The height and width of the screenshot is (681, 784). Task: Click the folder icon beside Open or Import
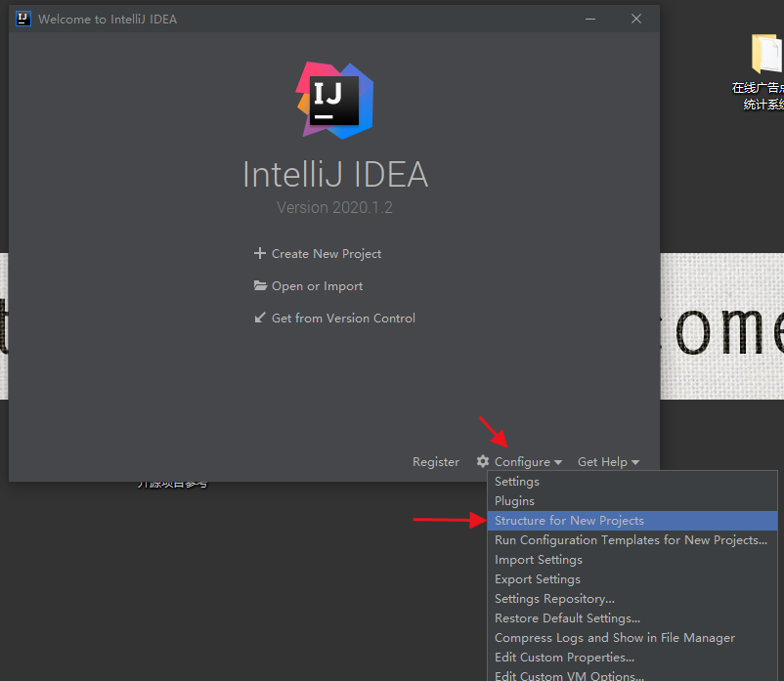point(260,286)
